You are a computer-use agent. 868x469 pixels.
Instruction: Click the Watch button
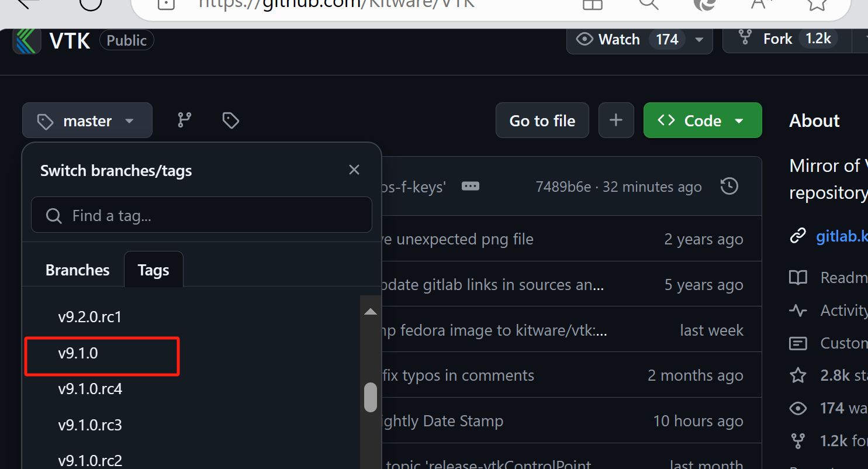point(639,40)
